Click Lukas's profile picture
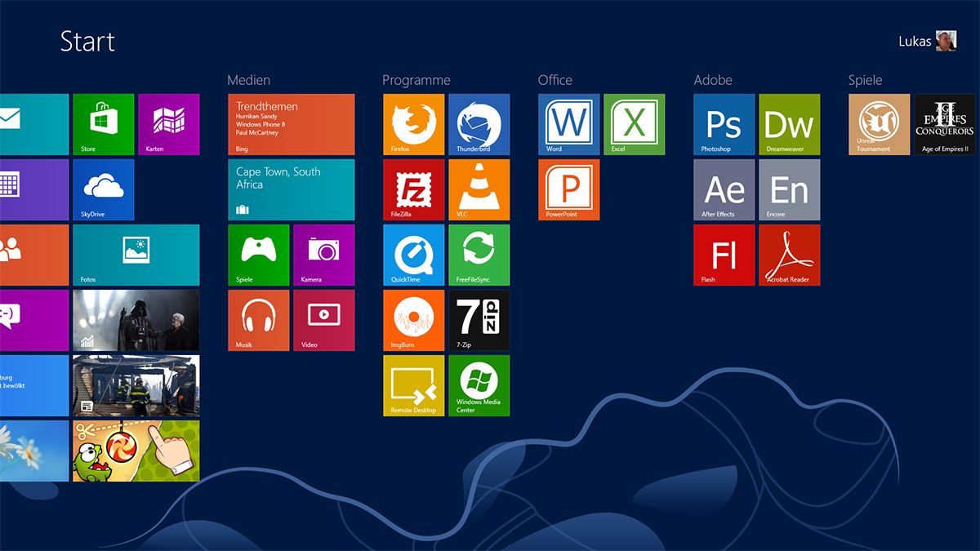Screen dimensions: 980x551 (947, 41)
